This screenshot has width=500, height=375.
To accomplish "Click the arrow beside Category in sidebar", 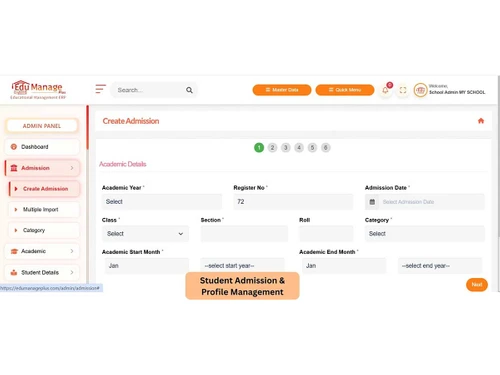I will (16, 230).
